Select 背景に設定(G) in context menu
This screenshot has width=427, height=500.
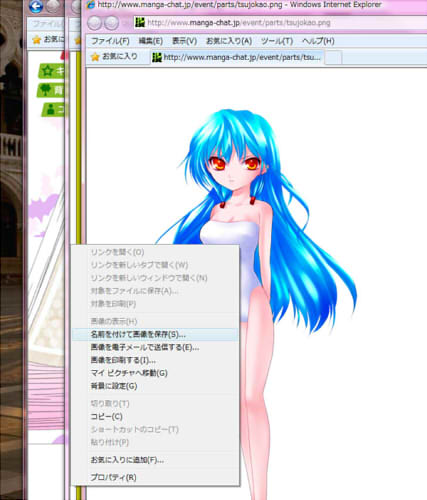pyautogui.click(x=155, y=386)
